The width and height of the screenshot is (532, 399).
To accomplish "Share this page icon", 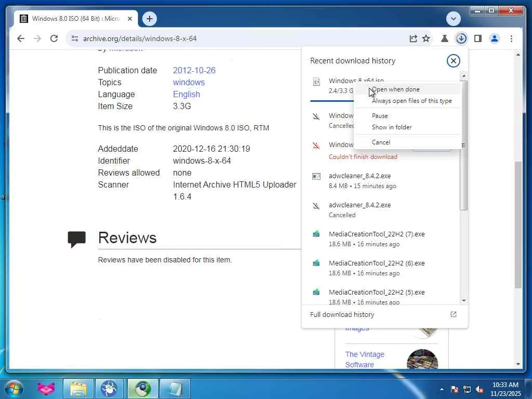I will (x=413, y=38).
